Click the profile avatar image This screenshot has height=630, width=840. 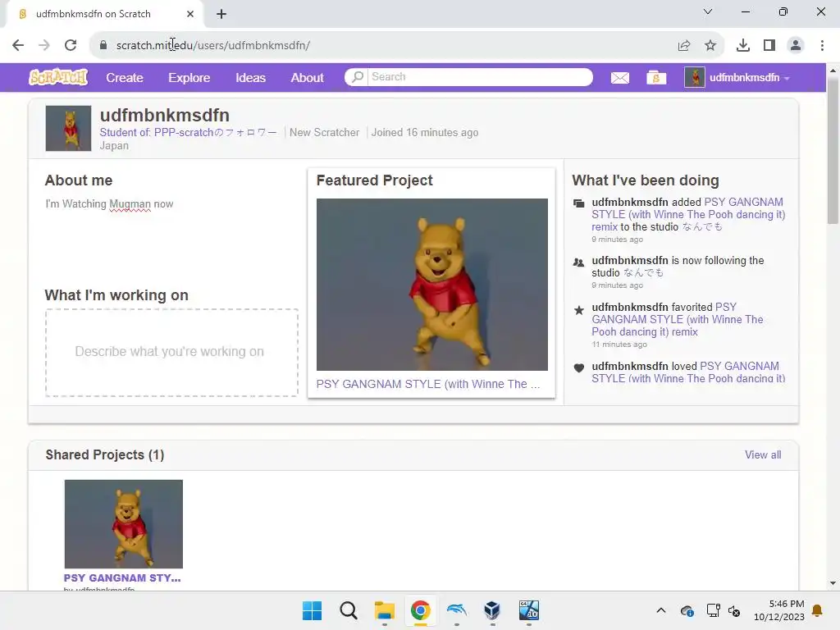coord(68,128)
